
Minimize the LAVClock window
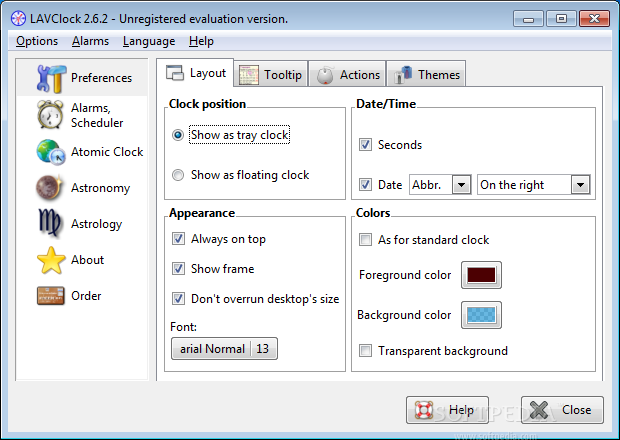pyautogui.click(x=528, y=19)
